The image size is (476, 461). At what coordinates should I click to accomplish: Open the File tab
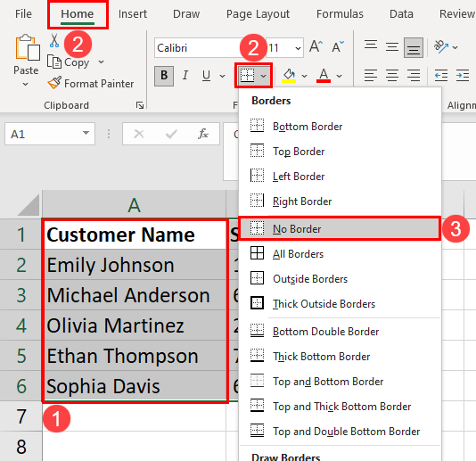(23, 14)
